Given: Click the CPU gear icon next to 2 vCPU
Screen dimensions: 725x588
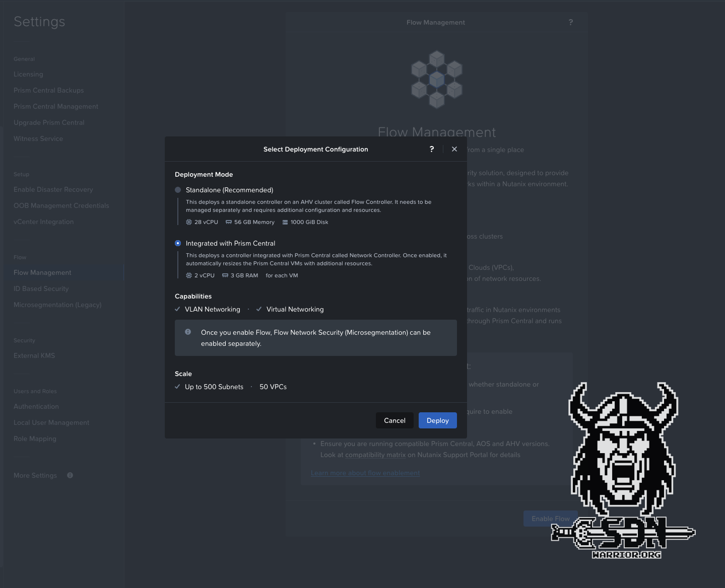Looking at the screenshot, I should (x=190, y=275).
